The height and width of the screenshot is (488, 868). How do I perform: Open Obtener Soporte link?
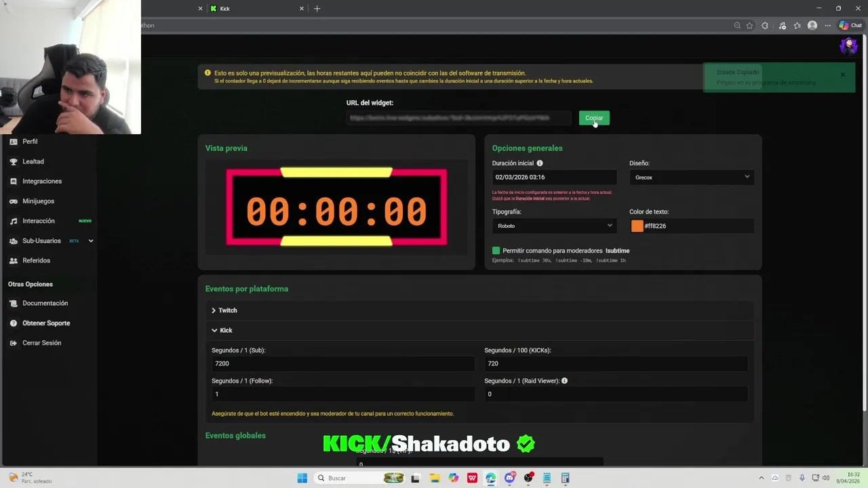tap(46, 323)
